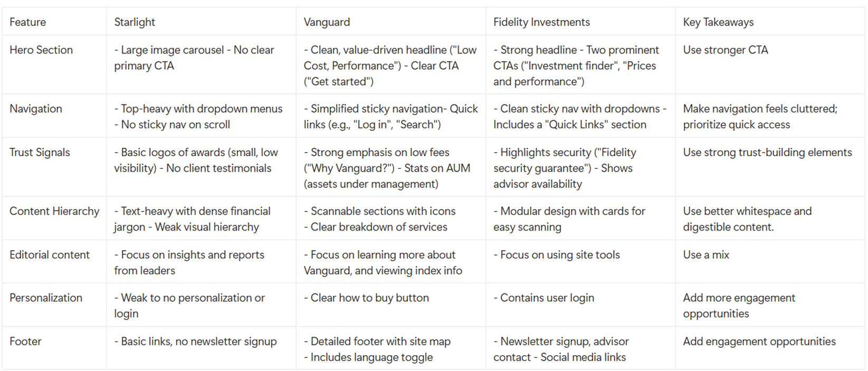
Task: Select the Fidelity Investments column header
Action: (x=541, y=22)
